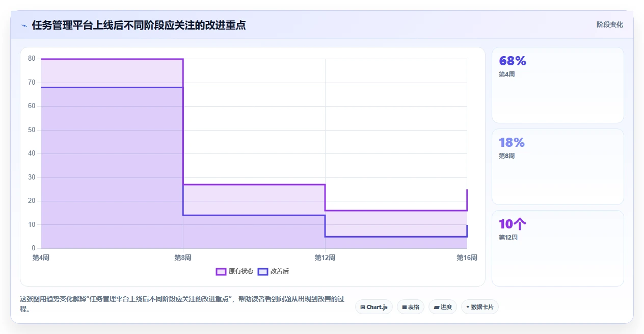Image resolution: width=644 pixels, height=334 pixels.
Task: Click the 68% value text
Action: pyautogui.click(x=513, y=61)
